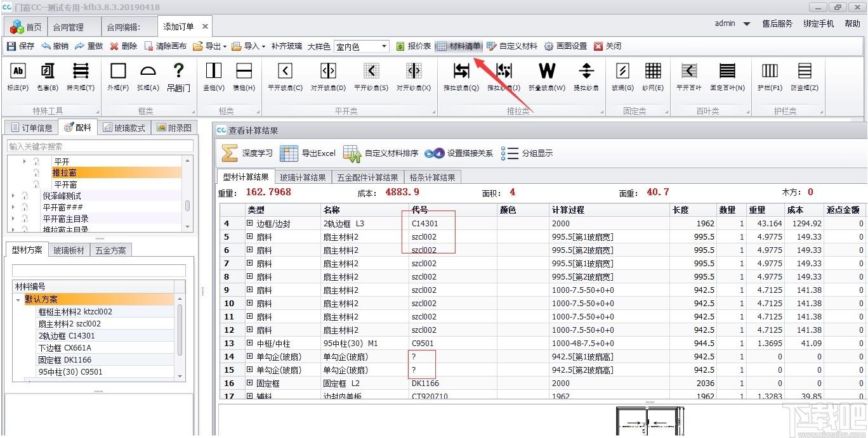868x438 pixels.
Task: Click the 关闭 close toolbar button
Action: [x=607, y=46]
